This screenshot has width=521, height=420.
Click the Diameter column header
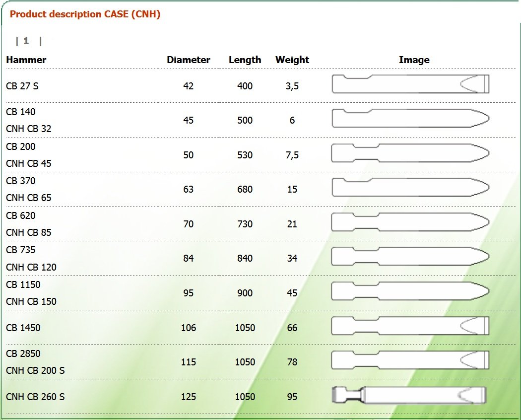pyautogui.click(x=189, y=60)
